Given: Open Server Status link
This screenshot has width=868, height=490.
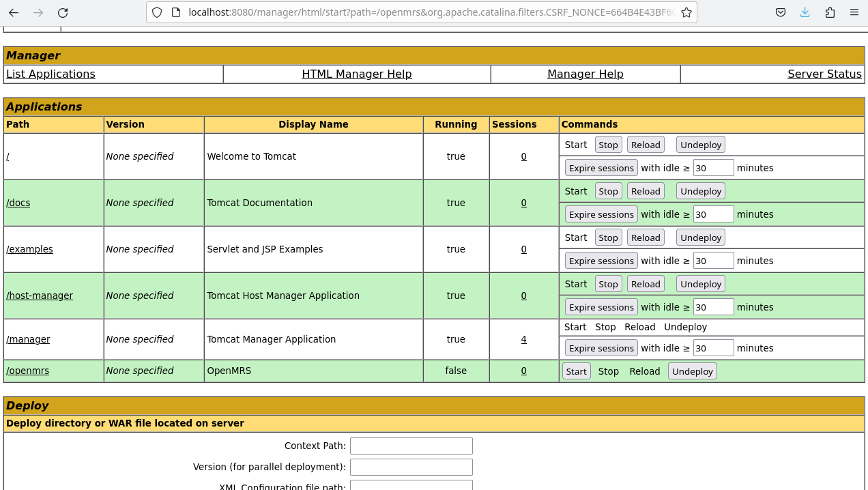Looking at the screenshot, I should pos(824,74).
